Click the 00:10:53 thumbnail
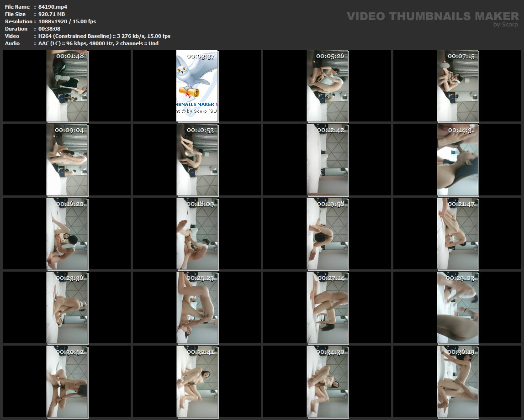This screenshot has width=524, height=420. (197, 160)
